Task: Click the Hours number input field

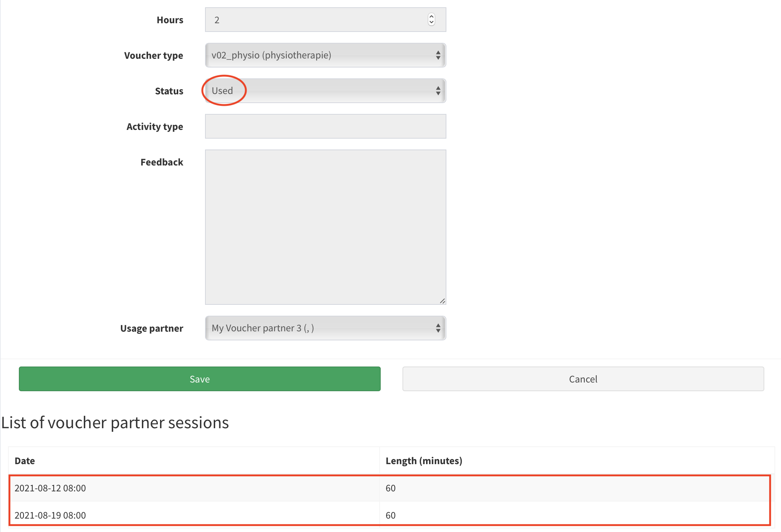Action: coord(316,20)
